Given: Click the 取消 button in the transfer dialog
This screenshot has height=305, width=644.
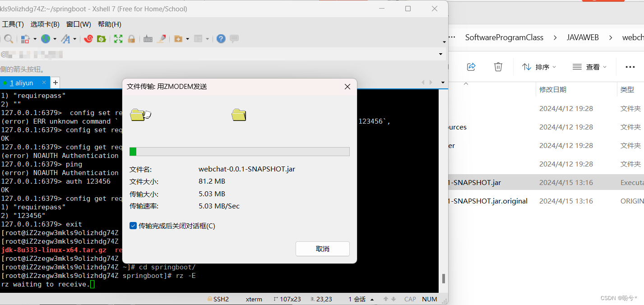Looking at the screenshot, I should pyautogui.click(x=323, y=249).
